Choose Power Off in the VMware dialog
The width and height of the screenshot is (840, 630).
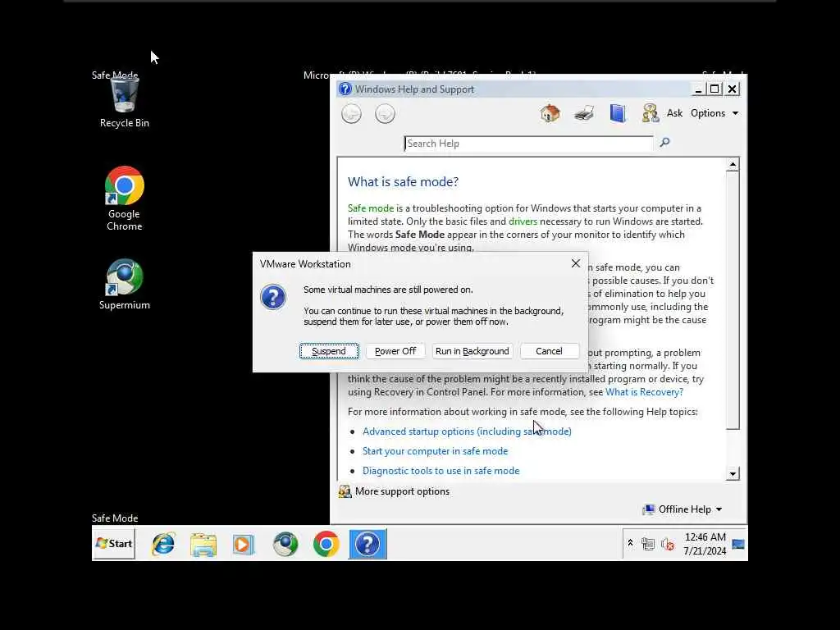(x=395, y=351)
